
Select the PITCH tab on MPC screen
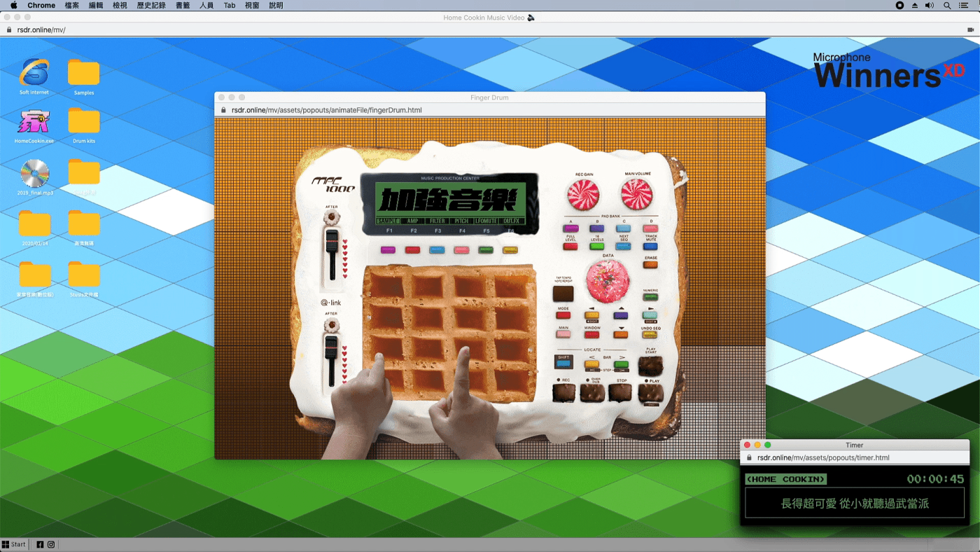(x=462, y=221)
